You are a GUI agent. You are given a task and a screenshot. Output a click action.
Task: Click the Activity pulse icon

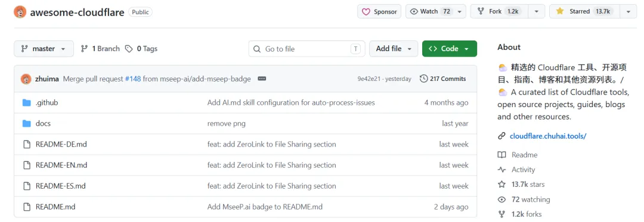(501, 170)
